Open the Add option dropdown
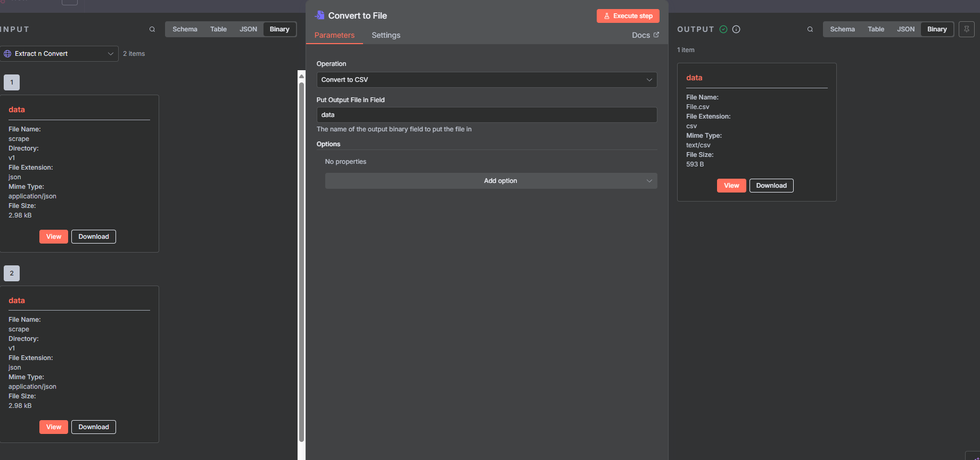Screen dimensions: 980x460 [491, 181]
